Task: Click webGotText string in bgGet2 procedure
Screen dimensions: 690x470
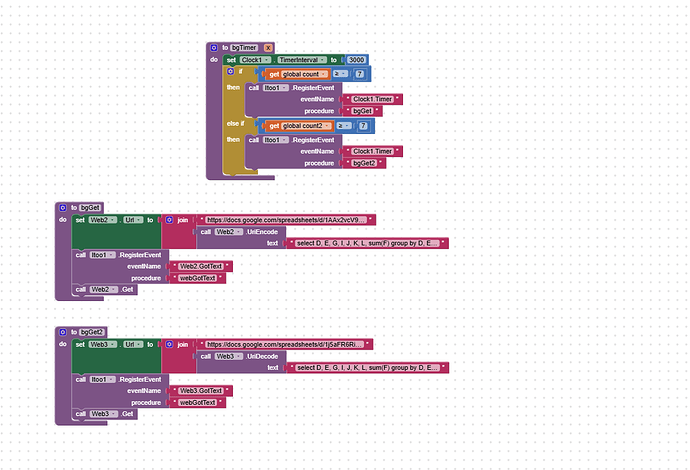Action: (198, 403)
